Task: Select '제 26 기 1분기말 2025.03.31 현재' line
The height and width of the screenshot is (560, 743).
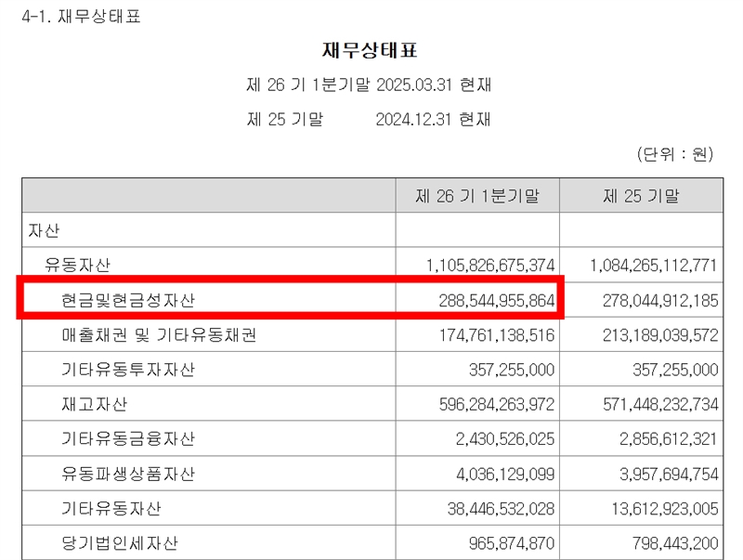Action: coord(369,85)
